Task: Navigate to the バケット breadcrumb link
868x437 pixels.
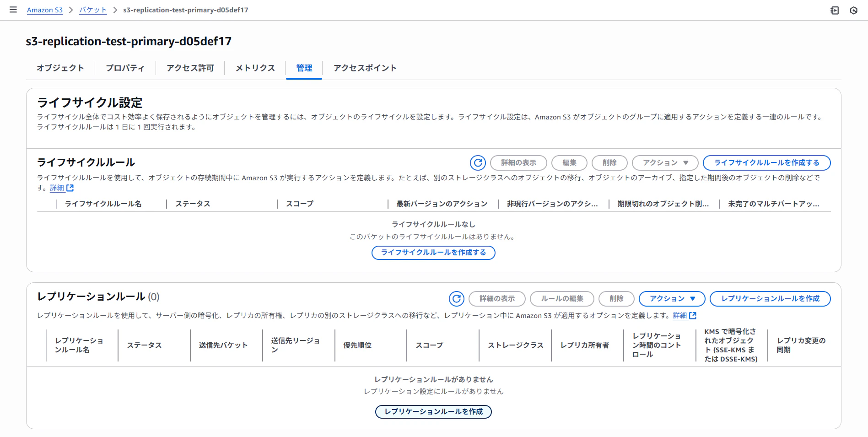Action: (x=93, y=10)
